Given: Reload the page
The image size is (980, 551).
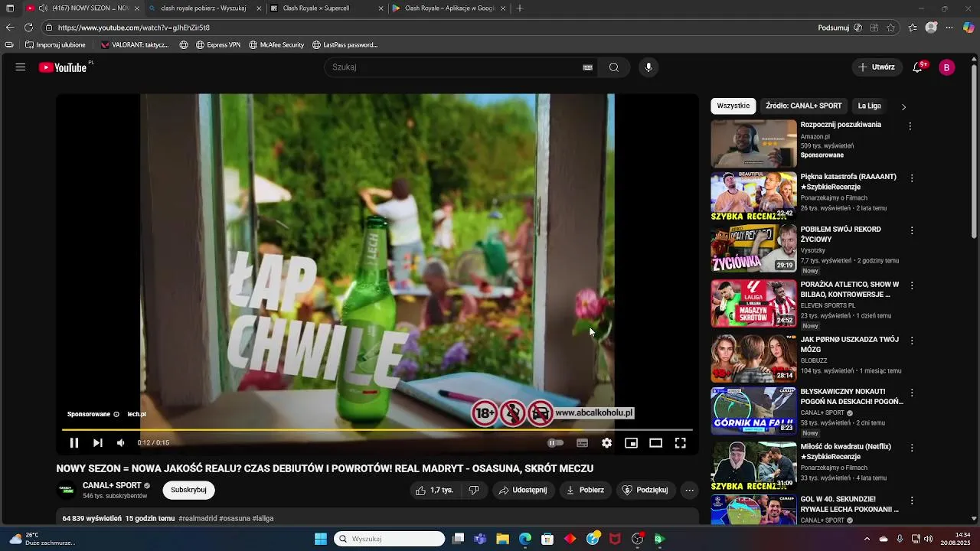Looking at the screenshot, I should 28,28.
